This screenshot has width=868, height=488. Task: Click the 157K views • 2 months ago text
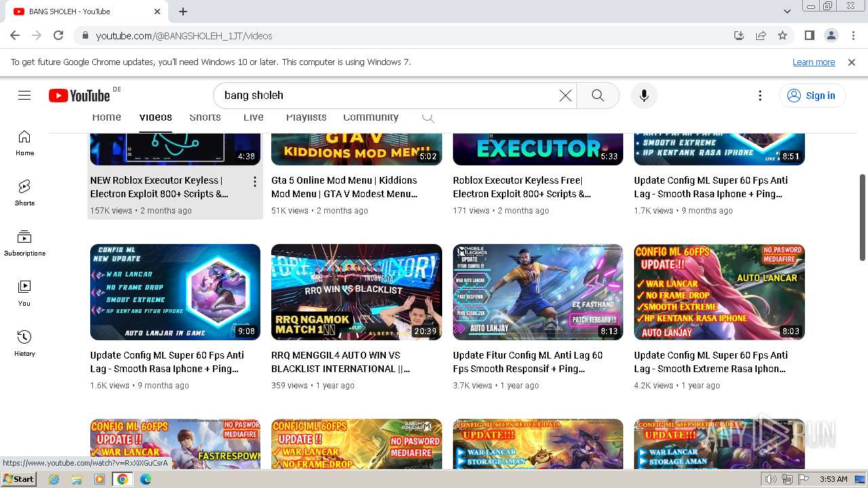click(141, 211)
